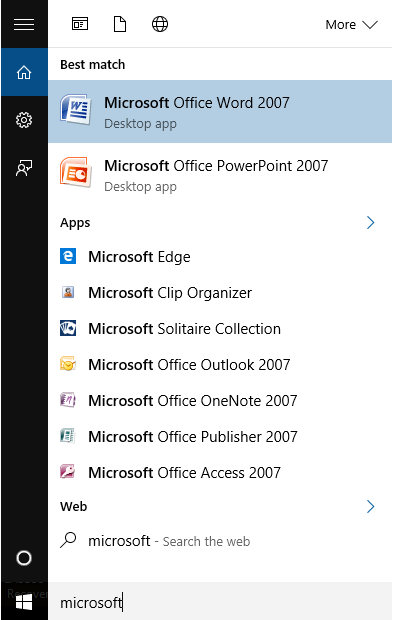
Task: Click the Windows Start button
Action: click(x=24, y=602)
